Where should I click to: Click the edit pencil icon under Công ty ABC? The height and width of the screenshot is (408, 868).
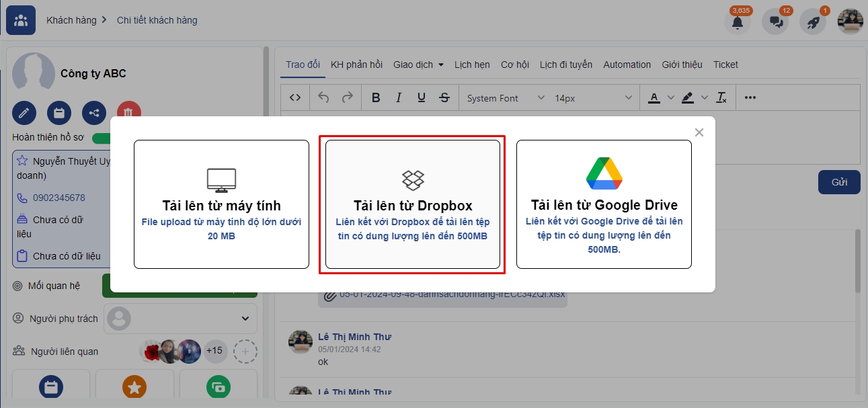pyautogui.click(x=24, y=112)
